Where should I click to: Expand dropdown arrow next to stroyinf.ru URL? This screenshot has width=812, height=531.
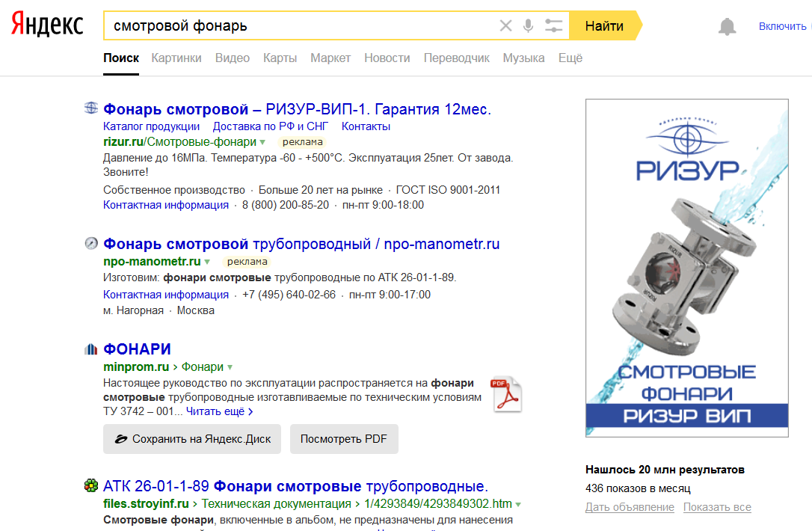tap(518, 504)
